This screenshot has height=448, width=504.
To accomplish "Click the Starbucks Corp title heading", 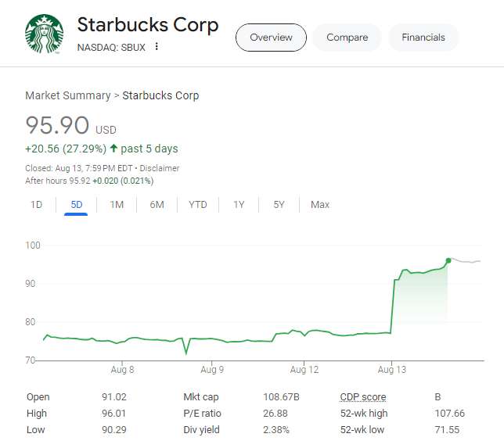I will point(147,24).
